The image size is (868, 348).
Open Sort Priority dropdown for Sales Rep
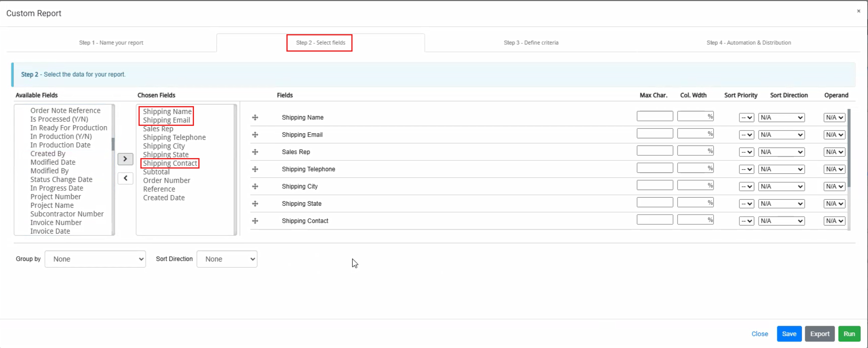pyautogui.click(x=746, y=152)
